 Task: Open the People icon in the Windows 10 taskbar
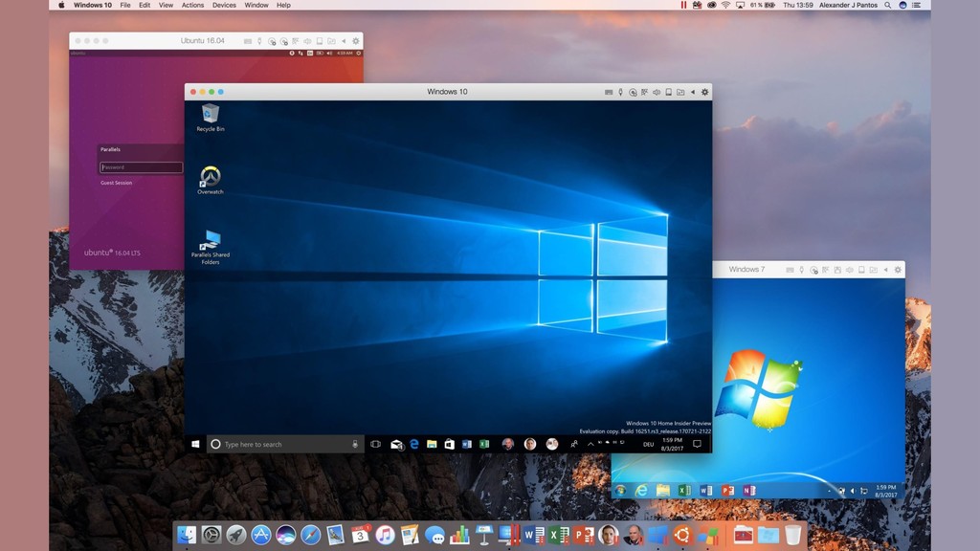coord(574,444)
